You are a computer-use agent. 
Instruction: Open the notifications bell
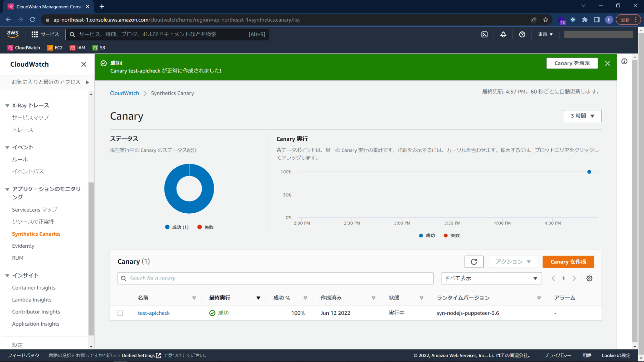(503, 34)
